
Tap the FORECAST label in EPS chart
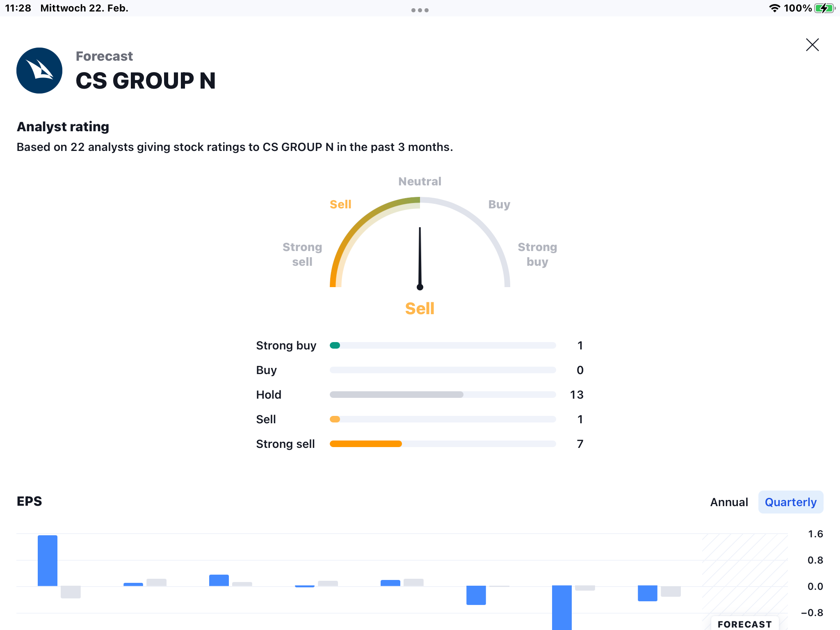pyautogui.click(x=744, y=624)
